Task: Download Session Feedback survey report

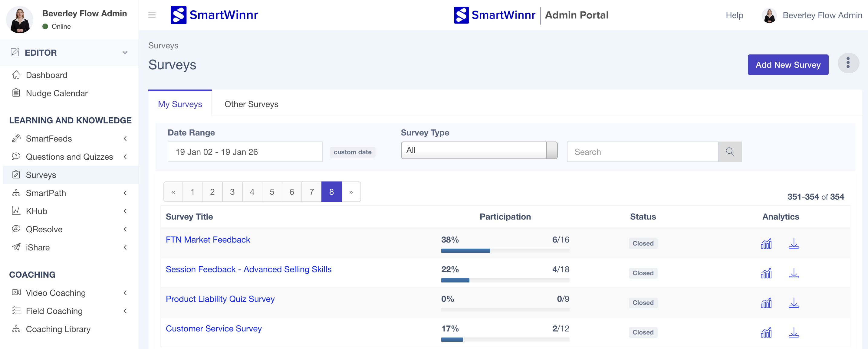Action: (x=794, y=273)
